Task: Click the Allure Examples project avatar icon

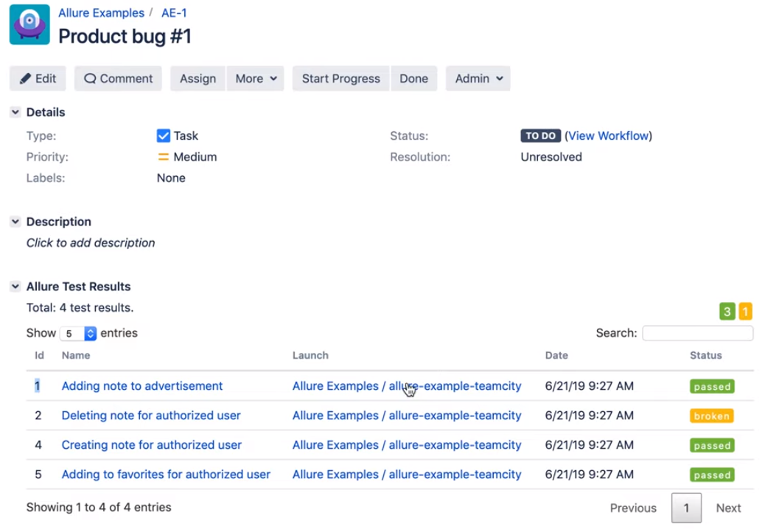Action: click(x=29, y=25)
